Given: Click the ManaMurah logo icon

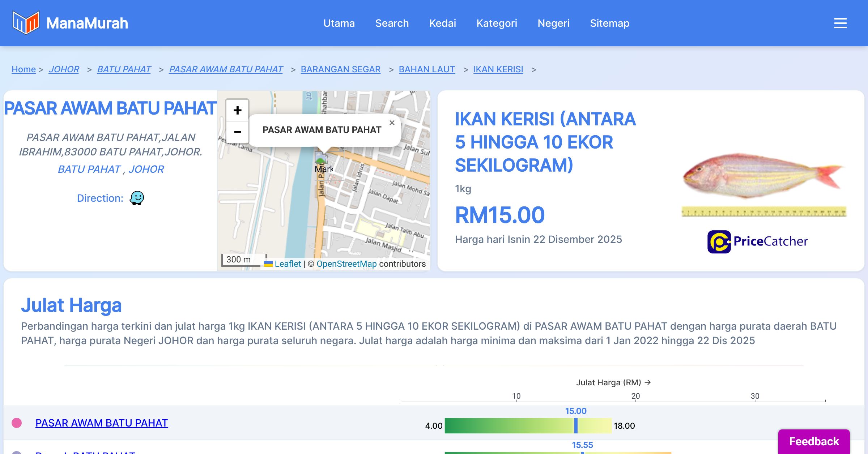Looking at the screenshot, I should (x=26, y=23).
